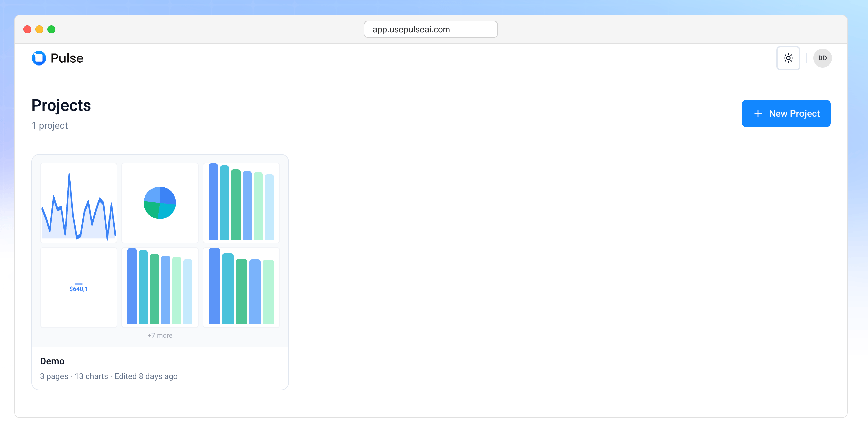Viewport: 868px width, 436px height.
Task: Click the Pulse logo icon
Action: pyautogui.click(x=39, y=58)
